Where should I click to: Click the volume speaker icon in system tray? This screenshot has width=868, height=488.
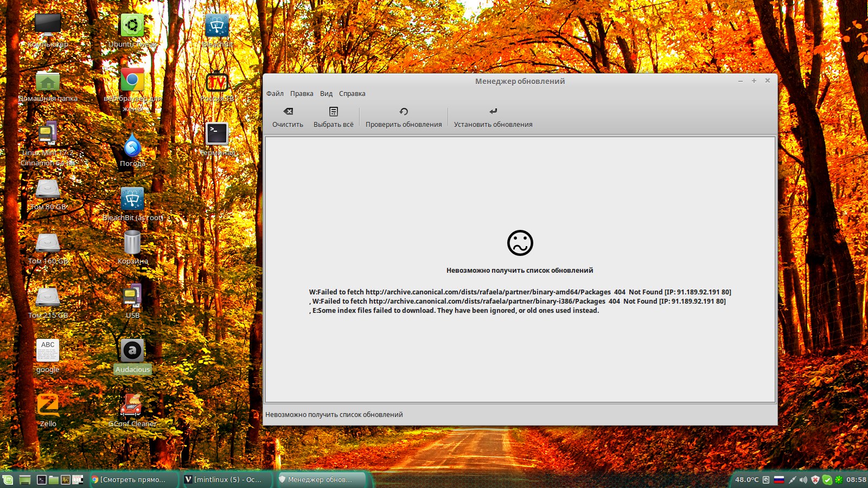[x=803, y=479]
